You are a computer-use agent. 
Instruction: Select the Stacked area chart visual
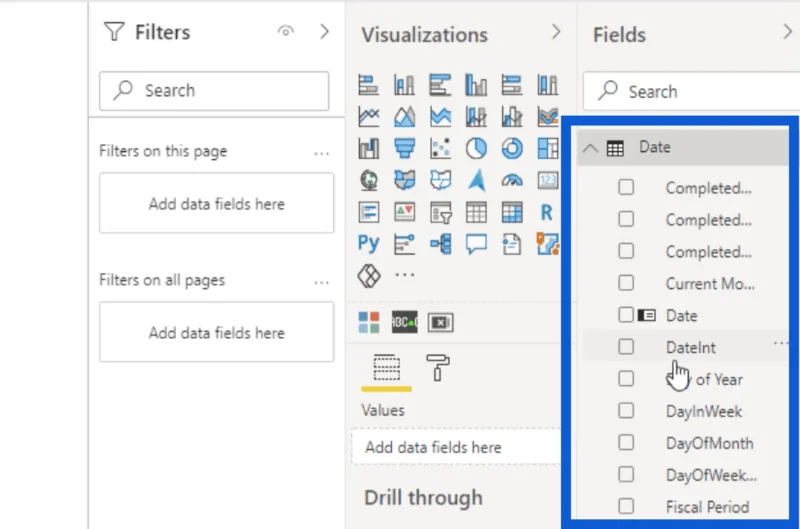click(x=440, y=117)
